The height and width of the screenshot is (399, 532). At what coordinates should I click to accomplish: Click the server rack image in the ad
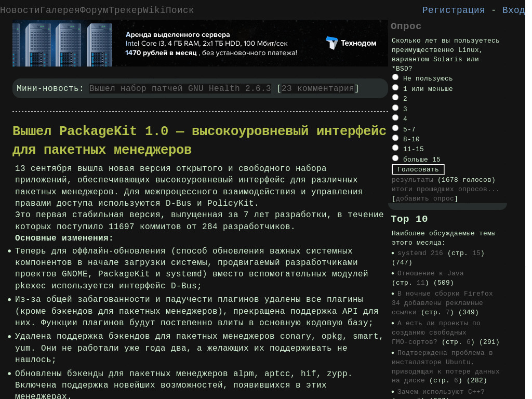(x=62, y=44)
